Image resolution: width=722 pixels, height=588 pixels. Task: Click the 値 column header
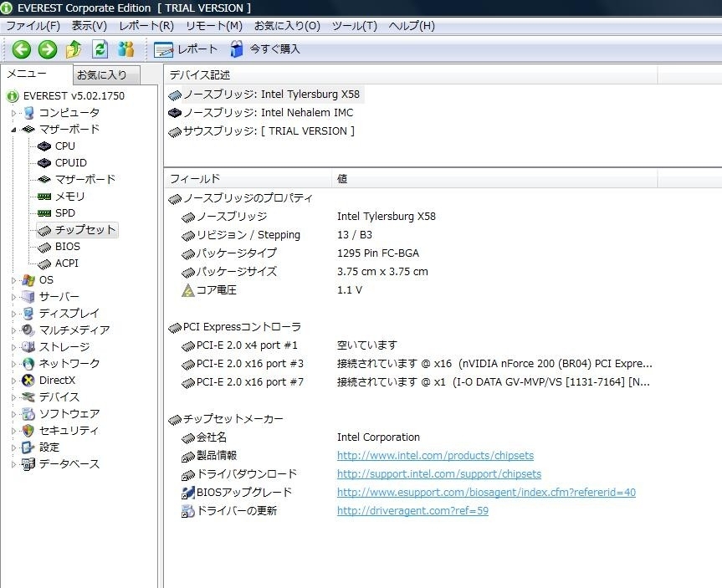point(494,179)
